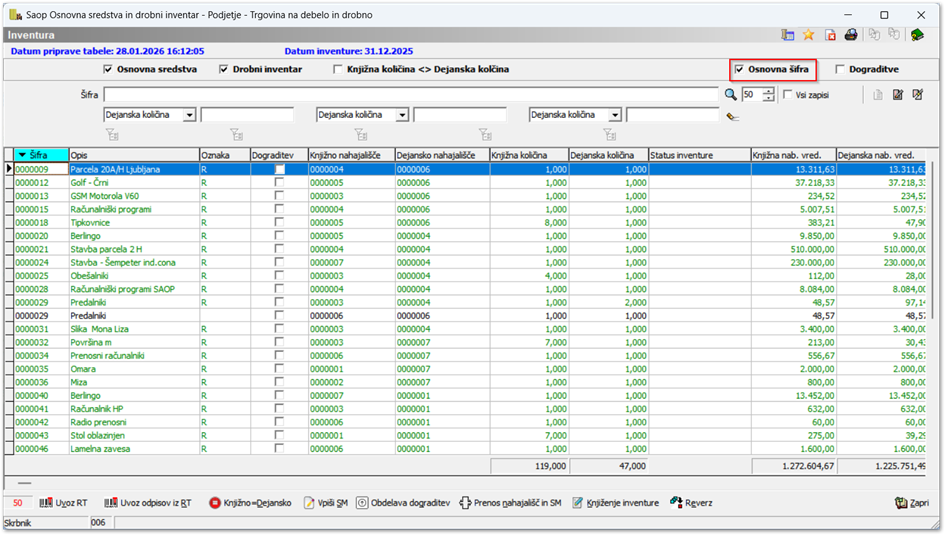Click the document delete red X icon
The image size is (945, 535).
(x=830, y=35)
